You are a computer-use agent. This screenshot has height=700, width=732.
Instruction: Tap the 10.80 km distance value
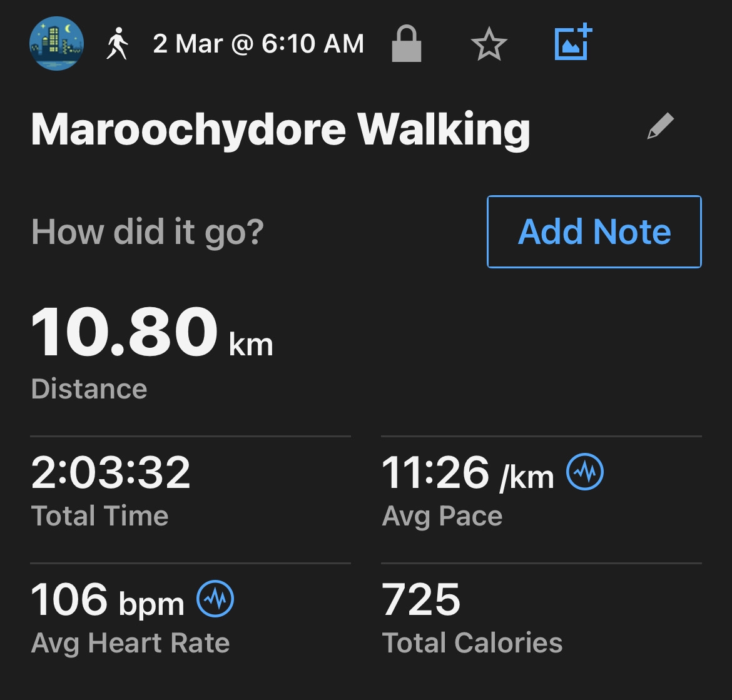click(152, 332)
